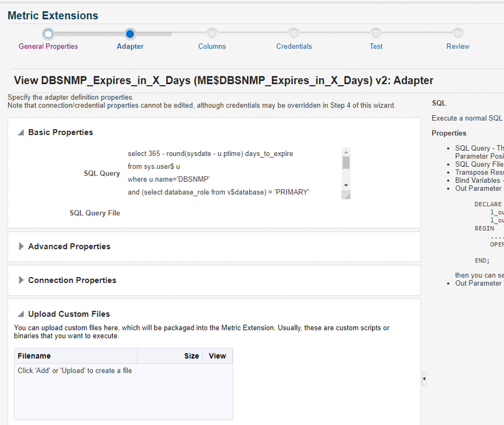Image resolution: width=504 pixels, height=425 pixels.
Task: Click the Size column header
Action: pyautogui.click(x=170, y=356)
